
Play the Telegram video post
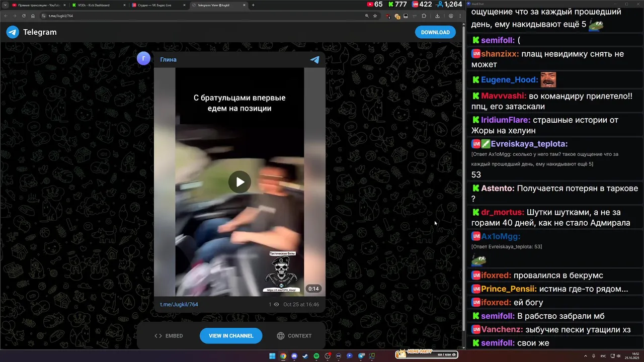coord(239,182)
